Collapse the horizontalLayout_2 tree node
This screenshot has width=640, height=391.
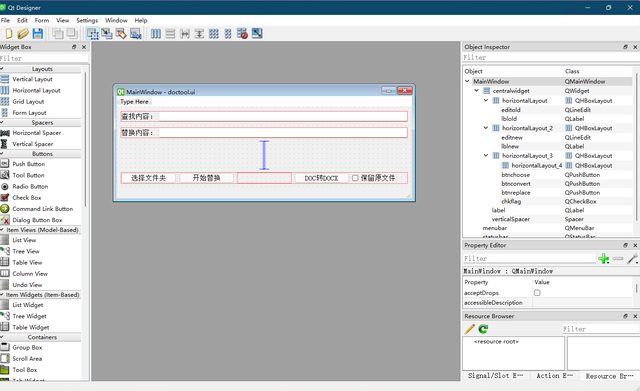486,128
